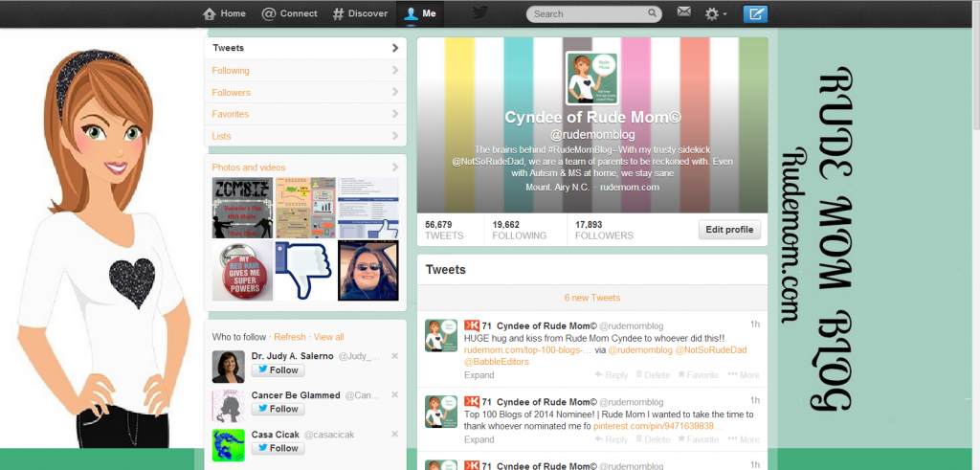This screenshot has width=980, height=470.
Task: Click the chevron next to Lists
Action: (395, 136)
